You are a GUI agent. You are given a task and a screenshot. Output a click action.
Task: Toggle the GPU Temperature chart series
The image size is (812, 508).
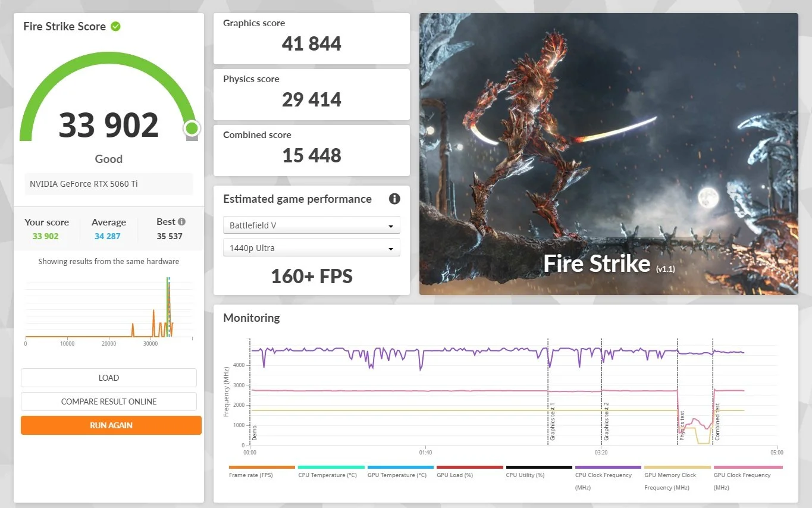pyautogui.click(x=400, y=468)
